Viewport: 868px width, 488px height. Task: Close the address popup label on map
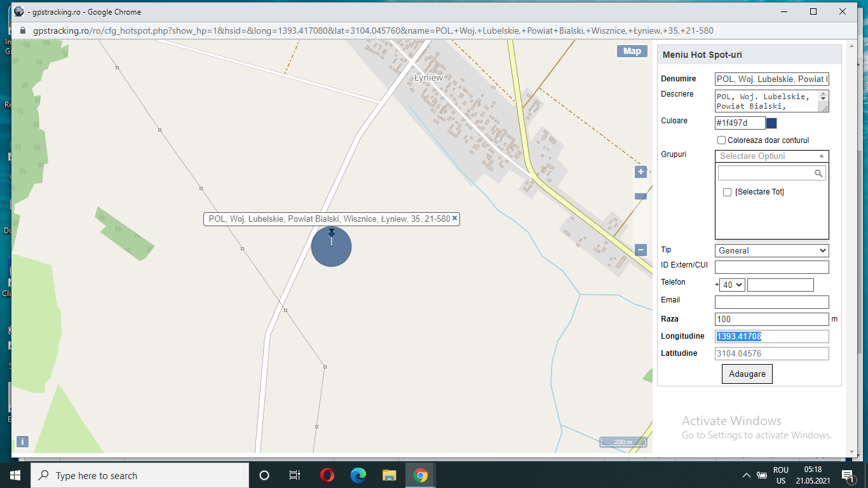pyautogui.click(x=454, y=219)
